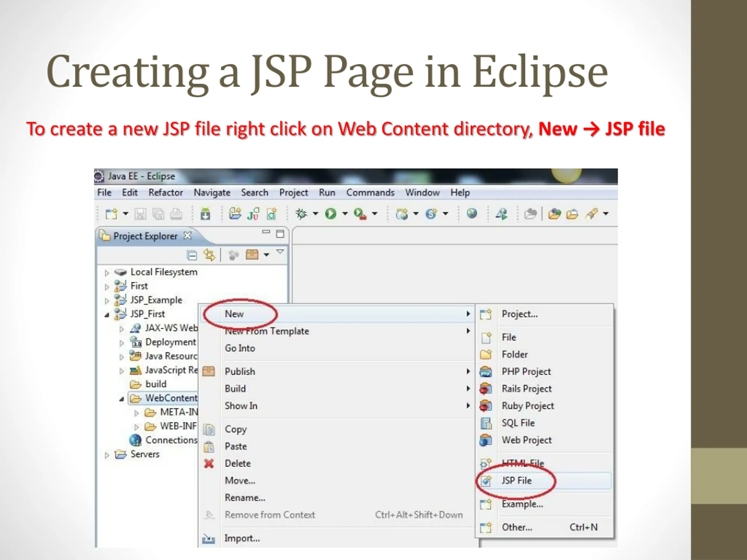The height and width of the screenshot is (560, 747).
Task: Select Project... in New submenu
Action: coord(545,314)
